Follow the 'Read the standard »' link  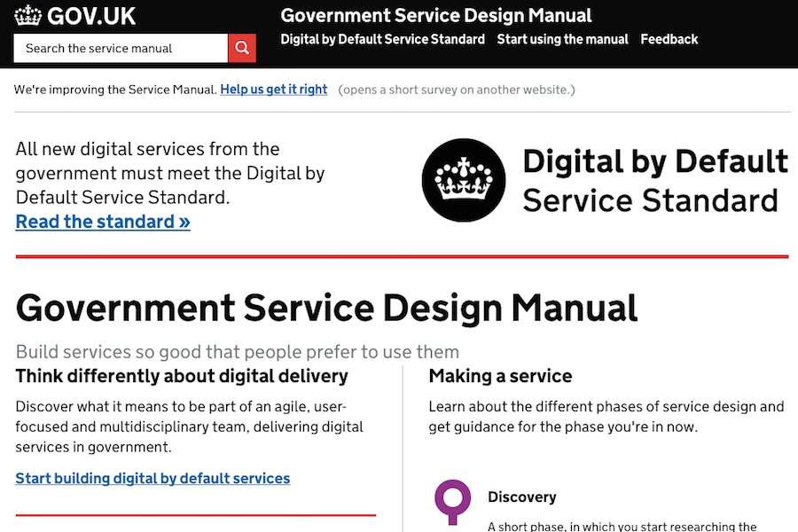(103, 222)
